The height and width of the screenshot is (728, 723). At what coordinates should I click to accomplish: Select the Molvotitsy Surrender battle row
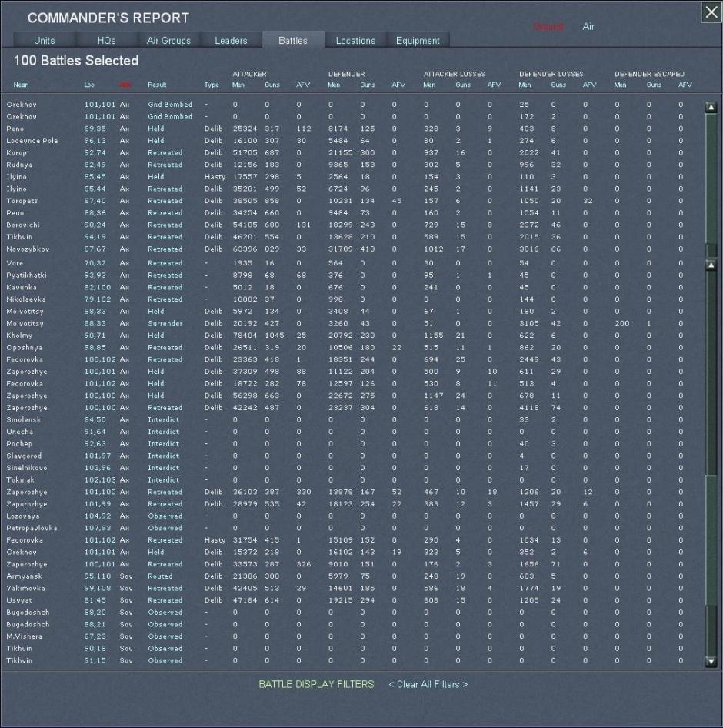point(165,323)
